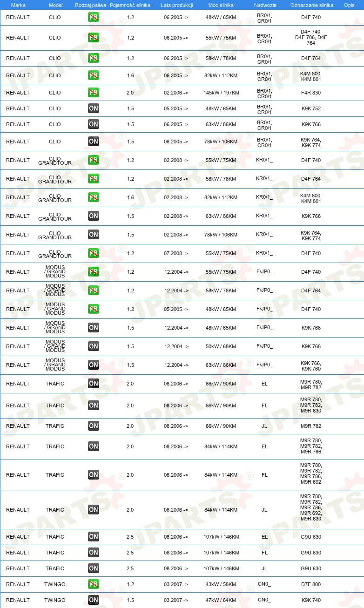Click M9R 782 in the TRAFIC 66kW JL row
364x608 pixels.
pyautogui.click(x=311, y=426)
